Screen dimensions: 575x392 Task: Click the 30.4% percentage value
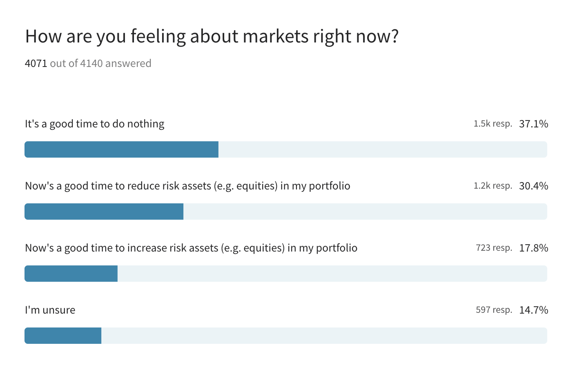click(x=533, y=186)
